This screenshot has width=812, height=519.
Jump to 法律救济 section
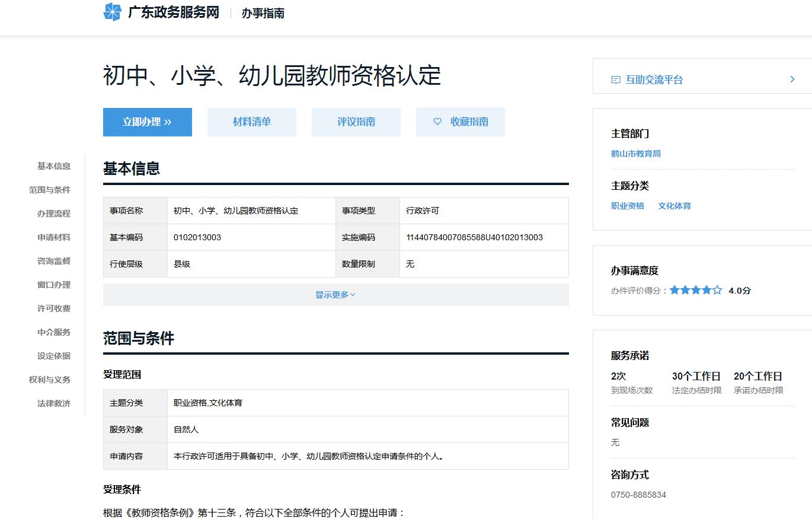point(54,403)
